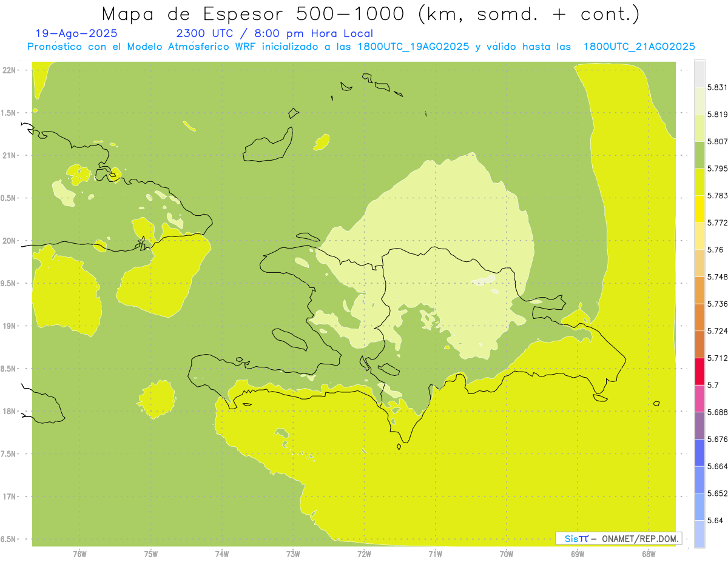Select the orange legend swatch between 5.736 and 5.748
728x562 pixels.
tap(699, 290)
